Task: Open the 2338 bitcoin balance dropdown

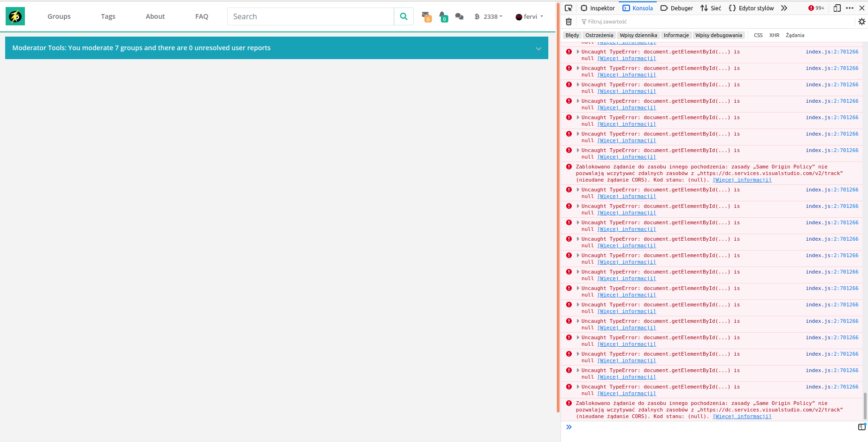Action: (x=488, y=16)
